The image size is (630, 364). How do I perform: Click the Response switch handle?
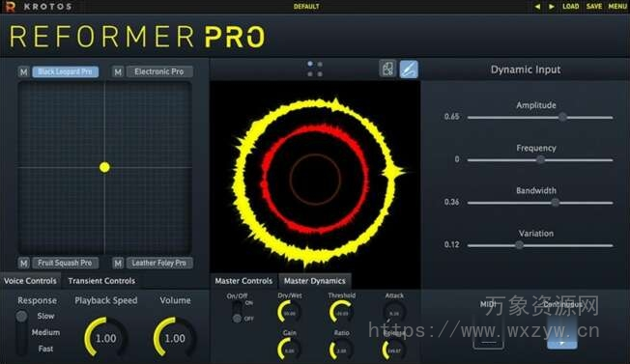click(21, 317)
